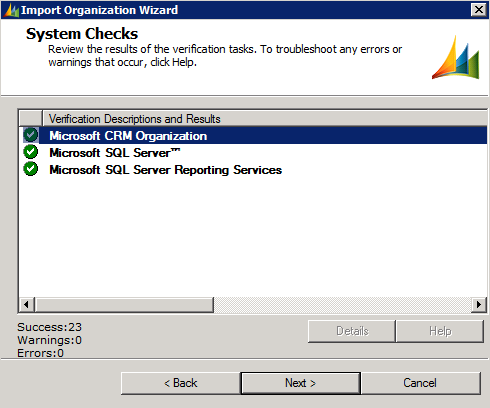
Task: Click the Warnings:0 status text
Action: 49,340
